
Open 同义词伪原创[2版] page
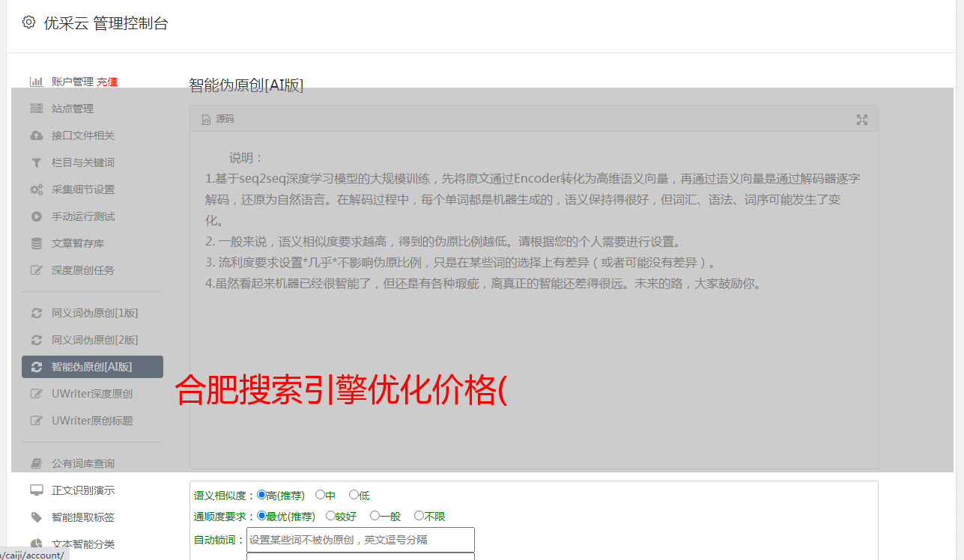pyautogui.click(x=94, y=340)
